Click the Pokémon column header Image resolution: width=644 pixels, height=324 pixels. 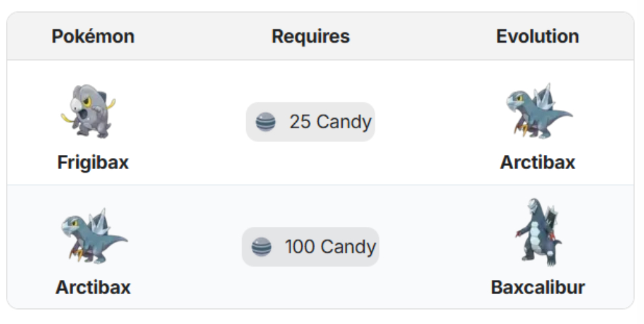(x=93, y=36)
